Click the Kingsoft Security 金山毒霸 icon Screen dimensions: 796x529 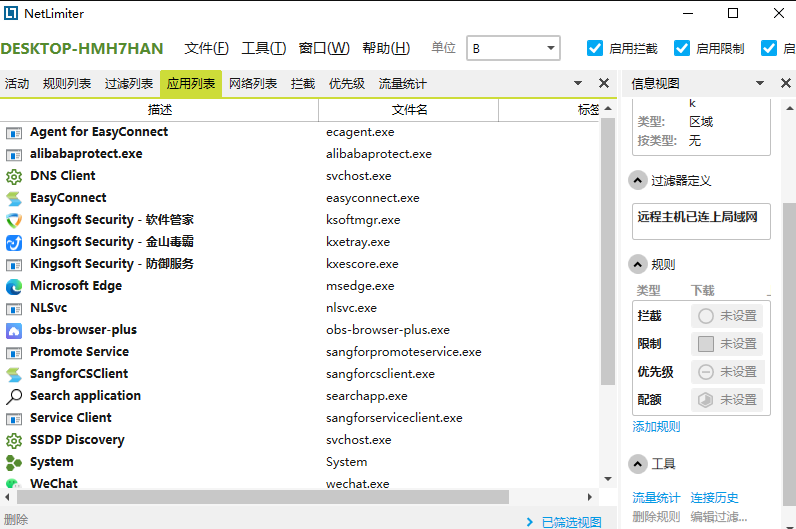pos(14,242)
